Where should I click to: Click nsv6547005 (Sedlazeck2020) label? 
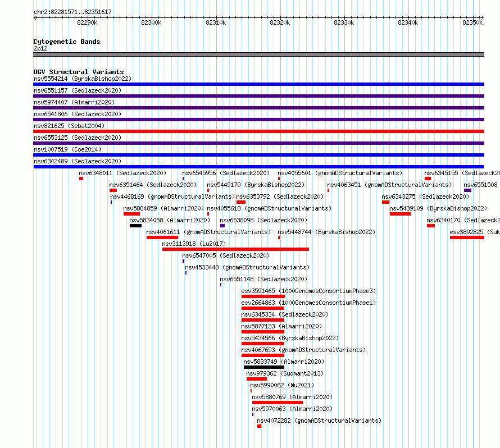pyautogui.click(x=226, y=255)
